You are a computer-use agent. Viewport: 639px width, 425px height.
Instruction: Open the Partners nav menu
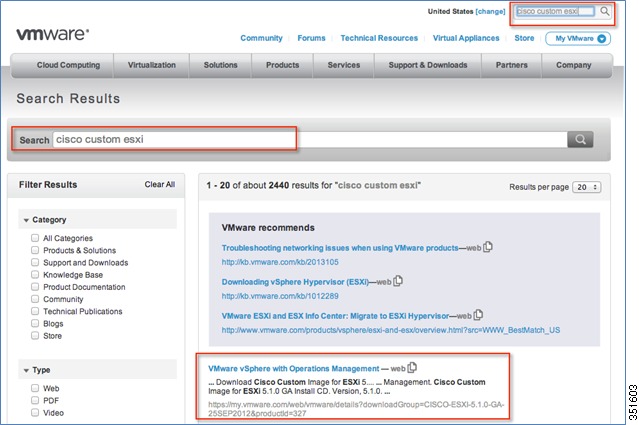tap(511, 65)
